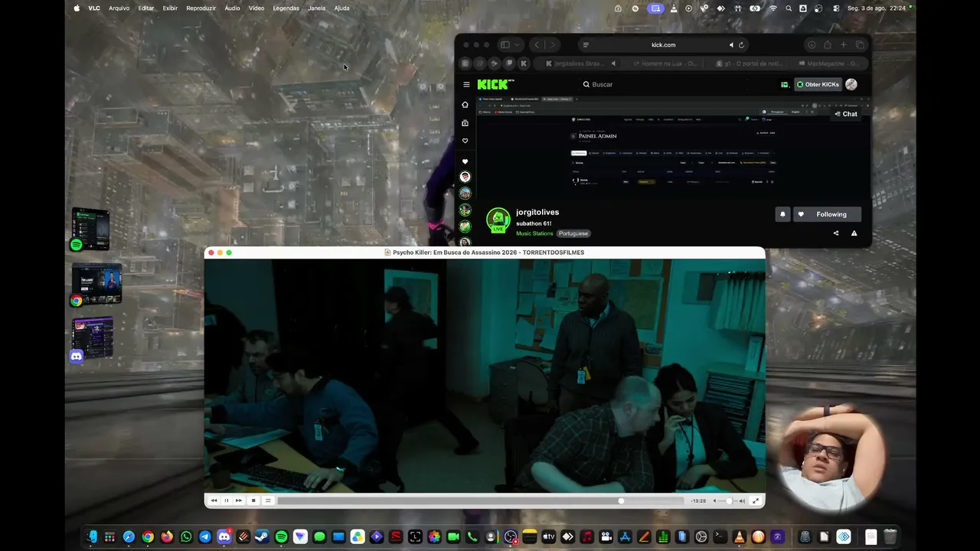Open the Kick profile avatar menu
The image size is (980, 551).
pos(851,84)
